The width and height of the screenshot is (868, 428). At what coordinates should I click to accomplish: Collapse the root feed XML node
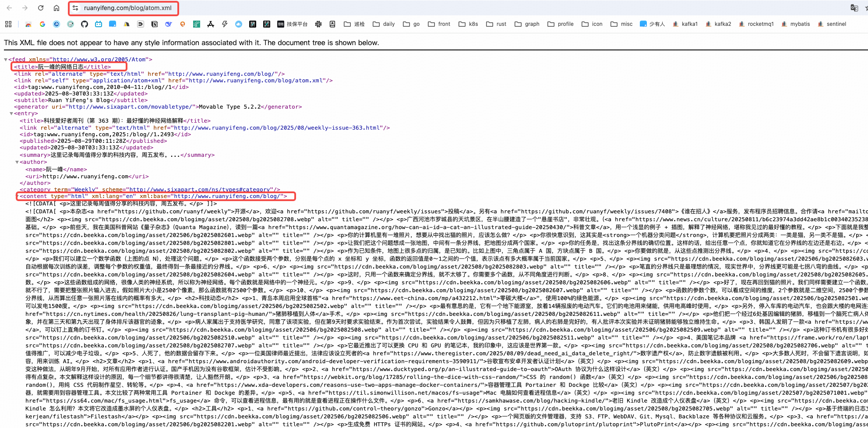[x=6, y=60]
